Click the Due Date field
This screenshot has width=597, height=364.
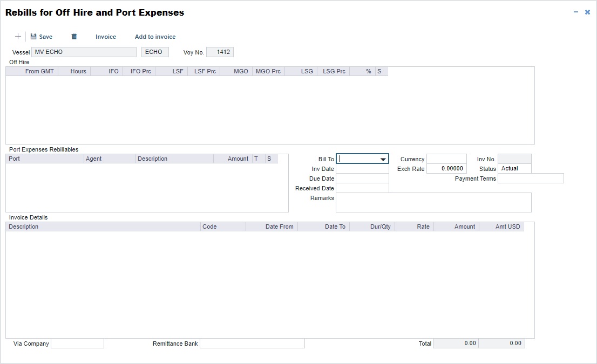tap(362, 178)
